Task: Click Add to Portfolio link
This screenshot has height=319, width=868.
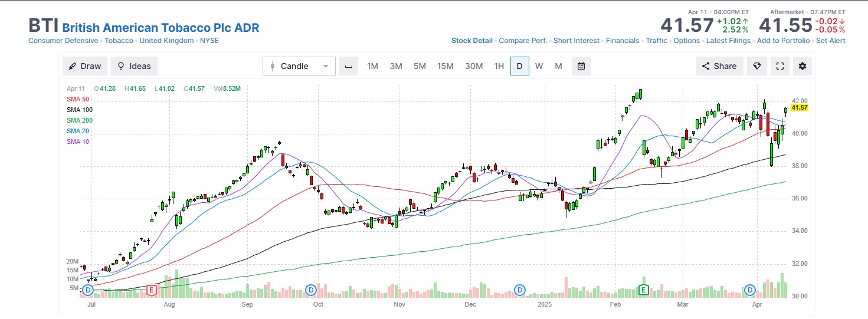Action: [783, 41]
